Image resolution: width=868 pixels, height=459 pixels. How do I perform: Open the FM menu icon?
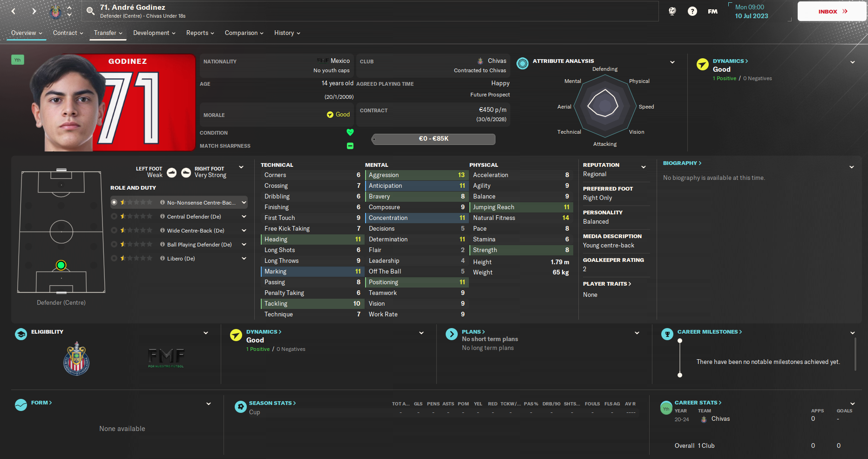pyautogui.click(x=712, y=11)
